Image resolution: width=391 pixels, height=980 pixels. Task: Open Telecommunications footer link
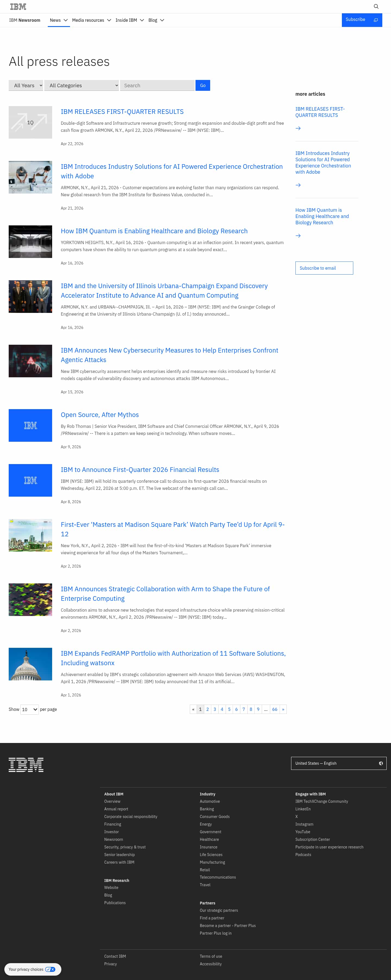[218, 877]
